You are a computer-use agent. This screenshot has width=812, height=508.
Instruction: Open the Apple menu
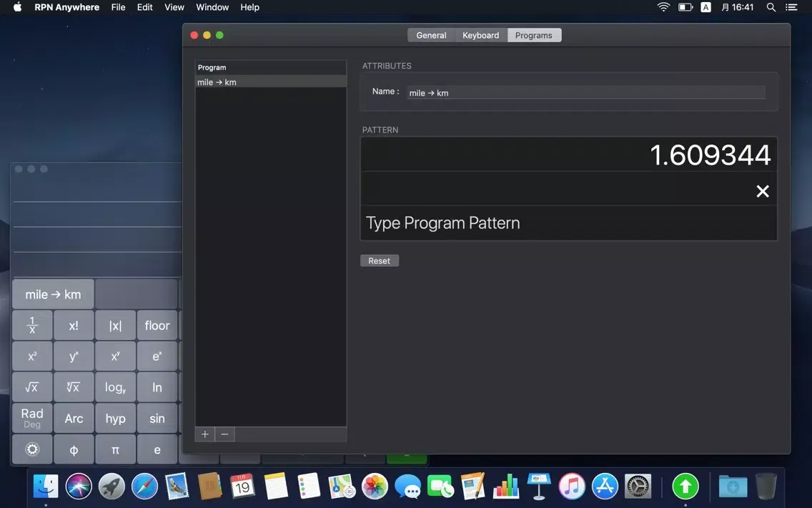[17, 7]
